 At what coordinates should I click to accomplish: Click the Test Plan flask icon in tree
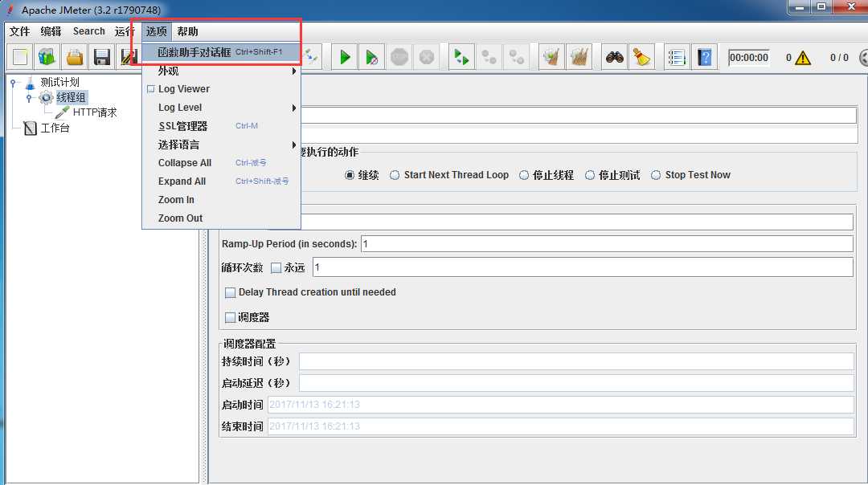tap(30, 83)
